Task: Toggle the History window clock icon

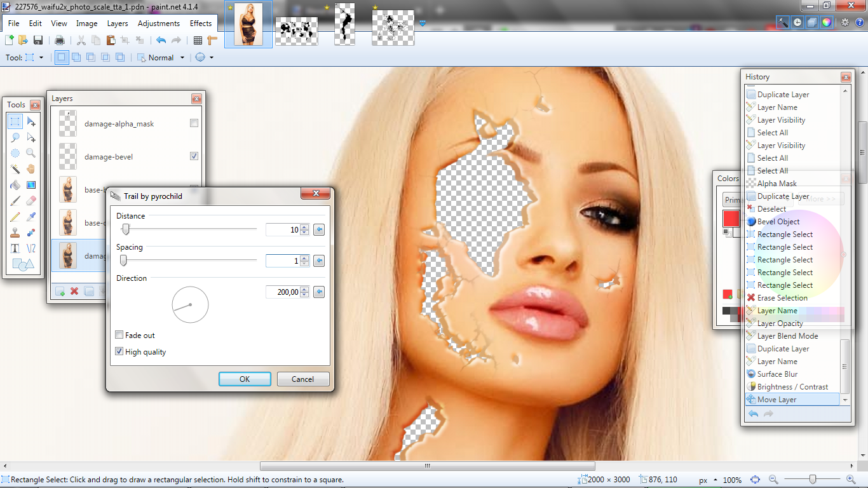Action: coord(797,22)
